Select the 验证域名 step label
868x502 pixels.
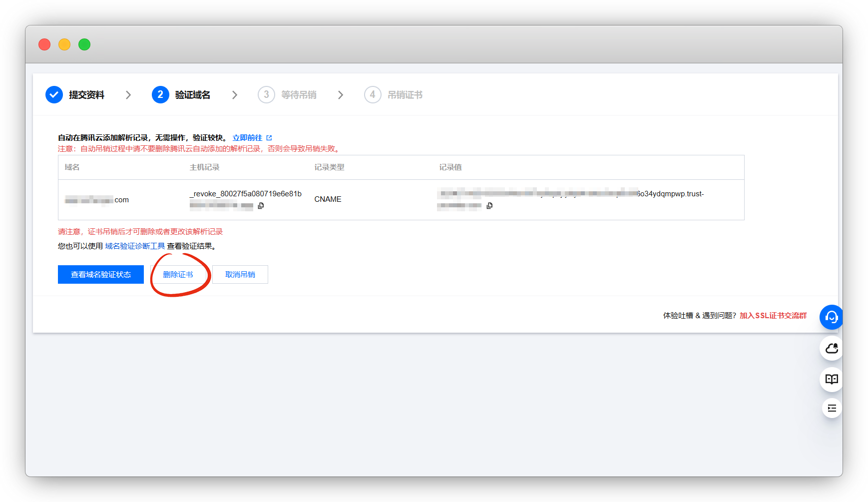coord(192,95)
